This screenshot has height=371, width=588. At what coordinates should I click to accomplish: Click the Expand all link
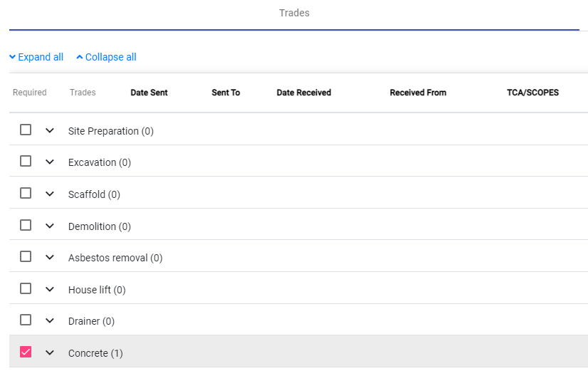click(x=36, y=57)
